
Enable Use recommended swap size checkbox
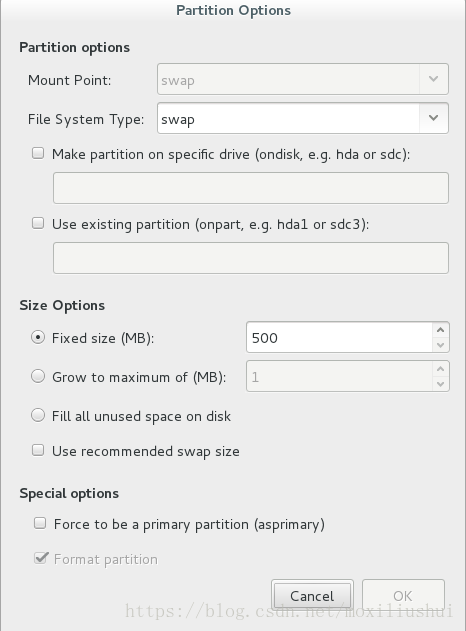[38, 450]
